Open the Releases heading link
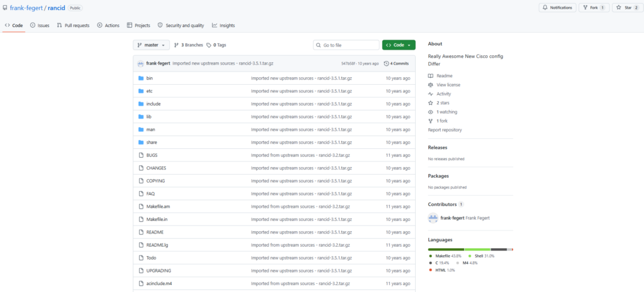644x292 pixels. pos(438,148)
